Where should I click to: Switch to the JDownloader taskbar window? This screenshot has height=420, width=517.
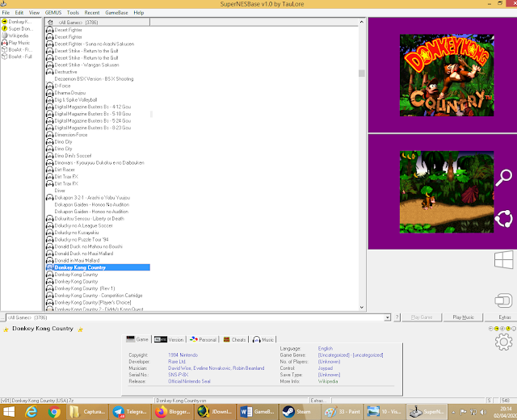(215, 412)
